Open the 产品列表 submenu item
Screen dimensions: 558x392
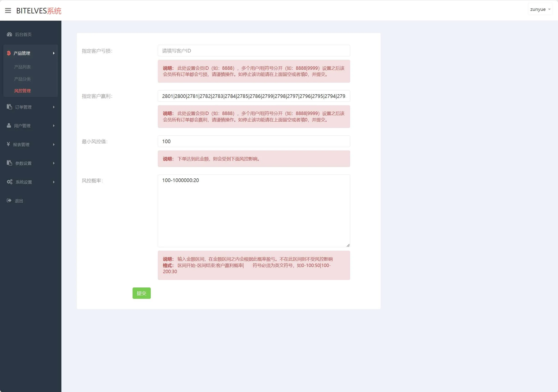(x=22, y=67)
